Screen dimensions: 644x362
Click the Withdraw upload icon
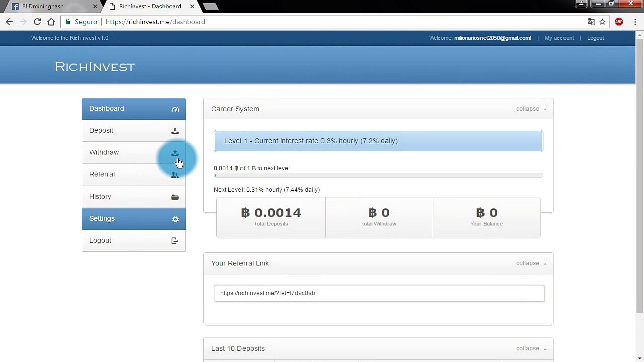pyautogui.click(x=175, y=153)
